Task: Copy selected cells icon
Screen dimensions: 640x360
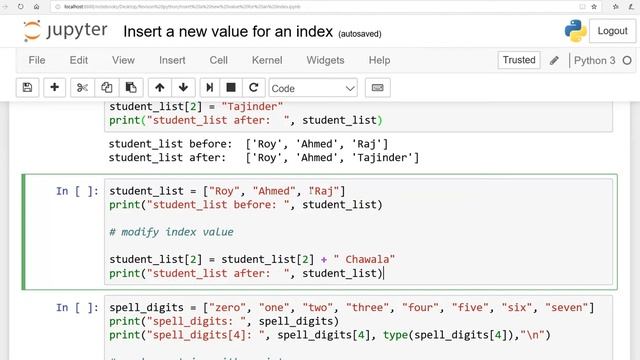Action: 107,88
